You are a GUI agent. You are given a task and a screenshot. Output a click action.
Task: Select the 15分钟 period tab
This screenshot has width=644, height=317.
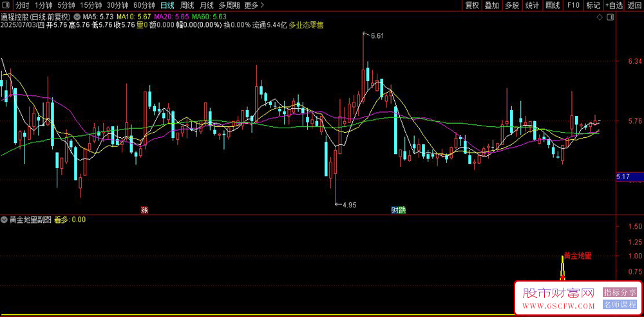(91, 5)
